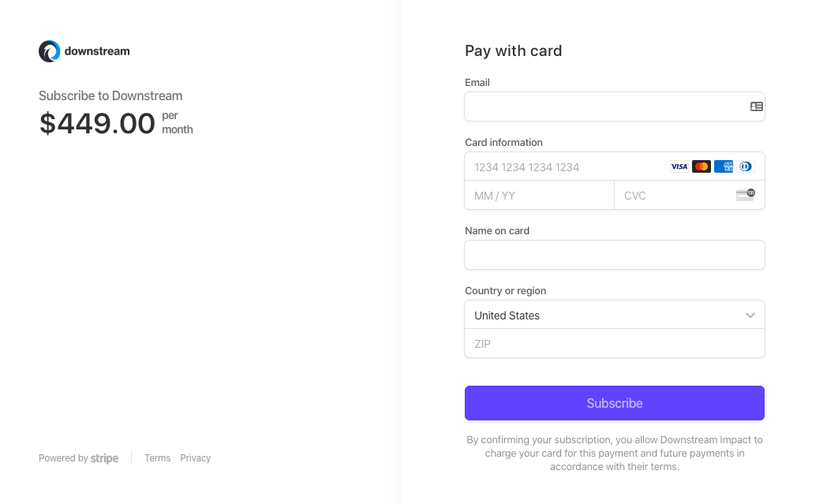The width and height of the screenshot is (827, 504).
Task: Click the card icon inside the Email field
Action: [756, 106]
